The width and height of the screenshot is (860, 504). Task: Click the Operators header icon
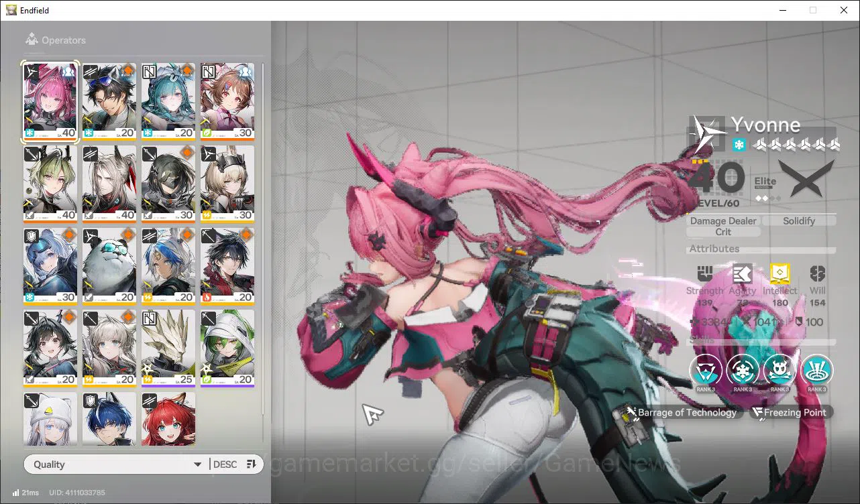coord(32,40)
